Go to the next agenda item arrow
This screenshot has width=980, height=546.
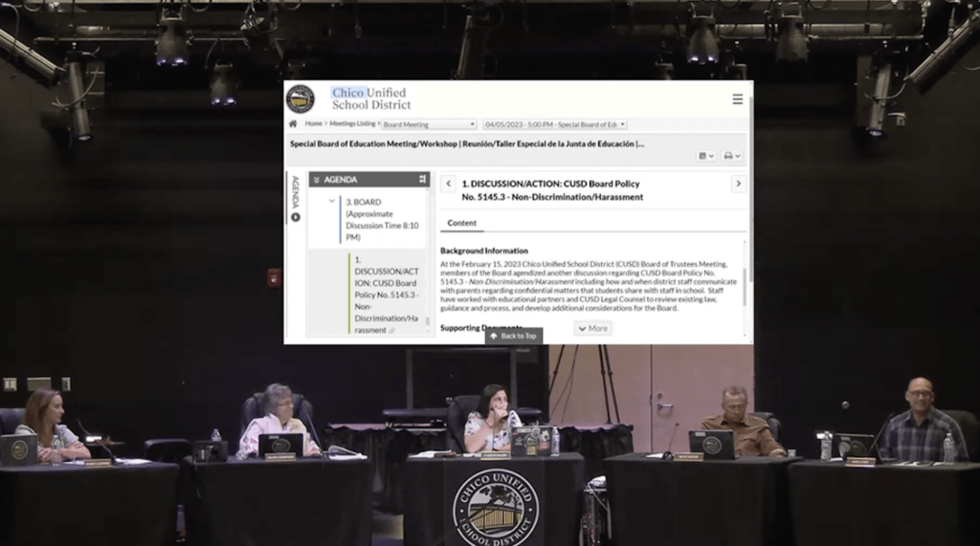[738, 184]
